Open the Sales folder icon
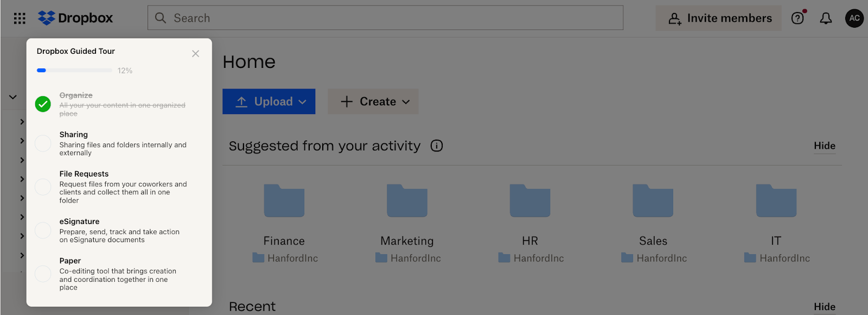 tap(653, 200)
